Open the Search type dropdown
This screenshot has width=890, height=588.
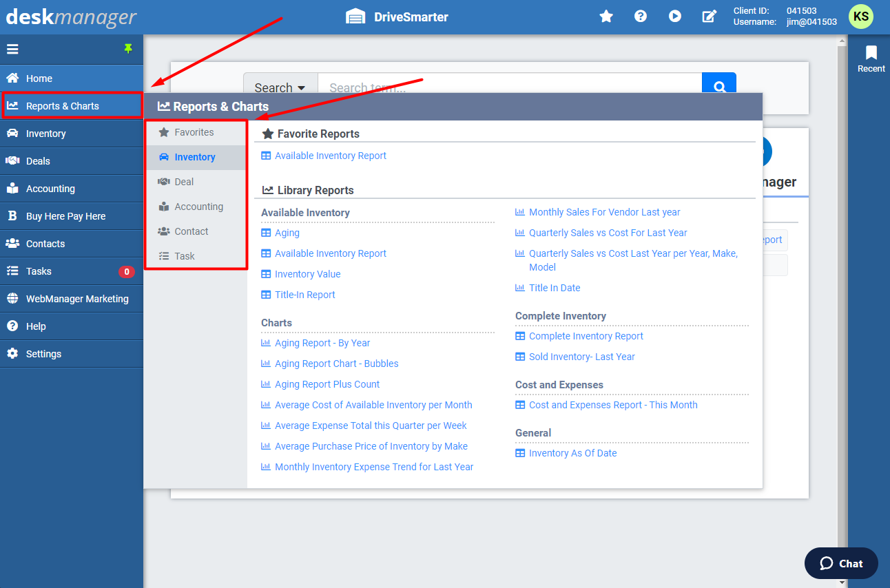tap(280, 87)
